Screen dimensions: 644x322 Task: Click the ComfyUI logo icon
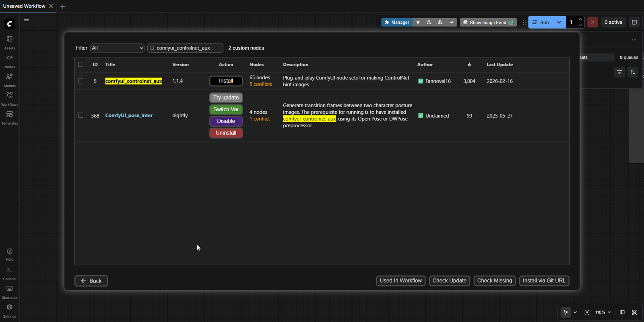[x=10, y=24]
